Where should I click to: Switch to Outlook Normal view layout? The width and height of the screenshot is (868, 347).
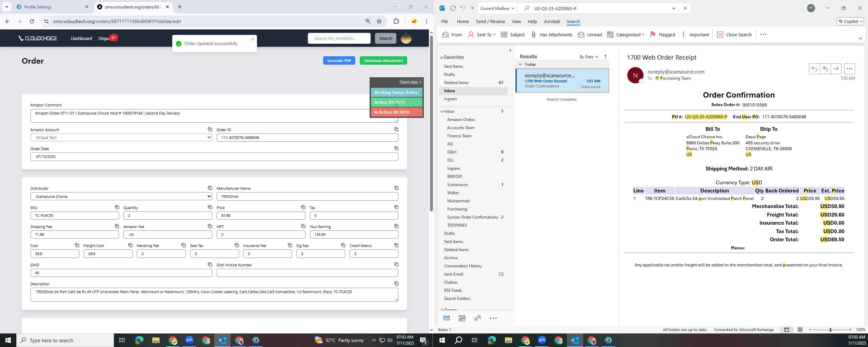coord(786,330)
